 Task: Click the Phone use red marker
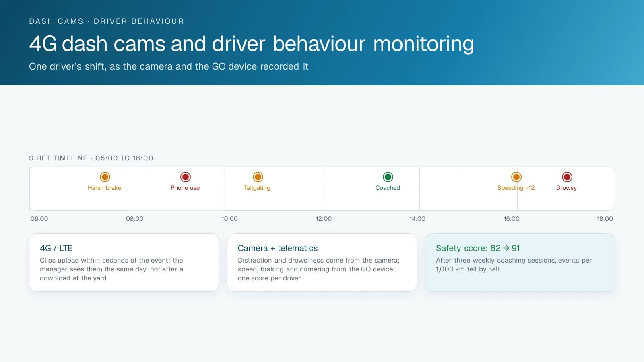186,177
